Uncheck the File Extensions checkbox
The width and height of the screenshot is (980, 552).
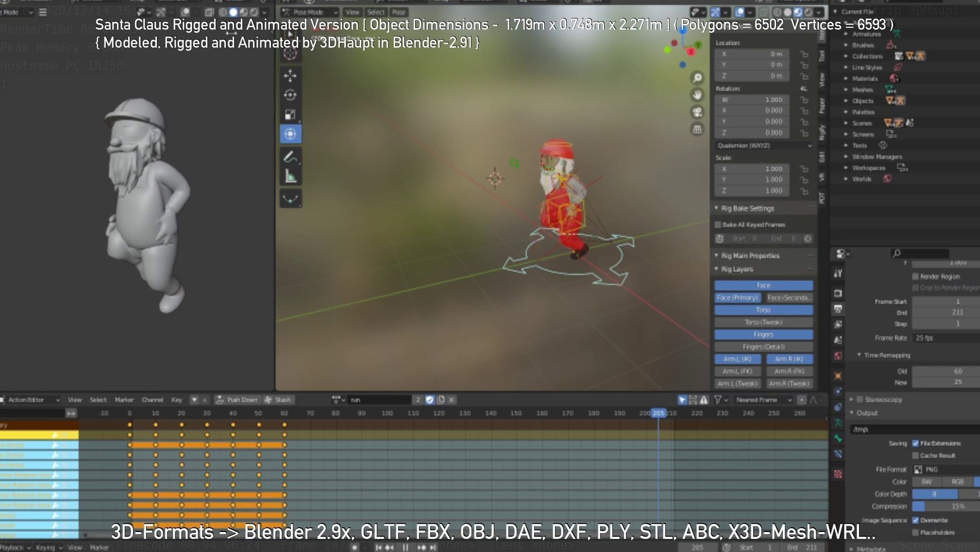[x=915, y=443]
